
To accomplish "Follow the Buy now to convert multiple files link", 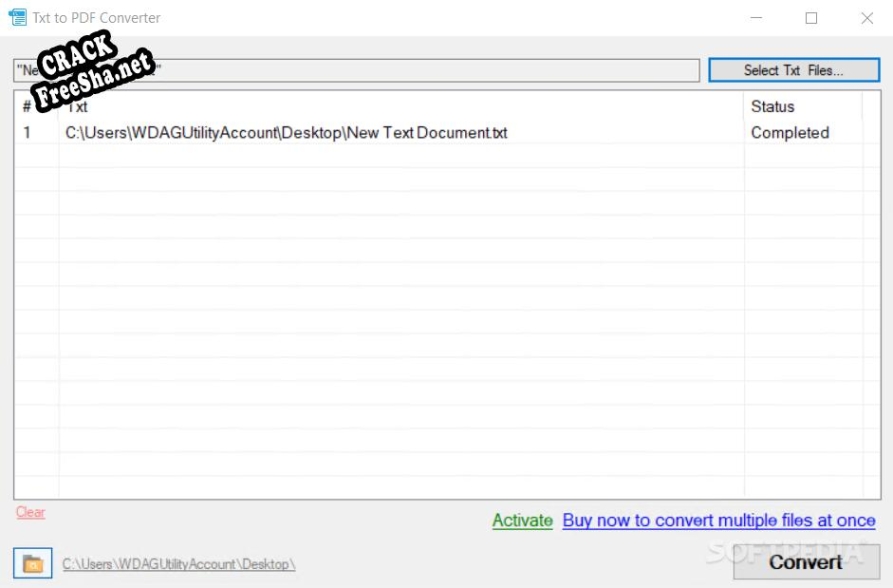I will click(718, 520).
